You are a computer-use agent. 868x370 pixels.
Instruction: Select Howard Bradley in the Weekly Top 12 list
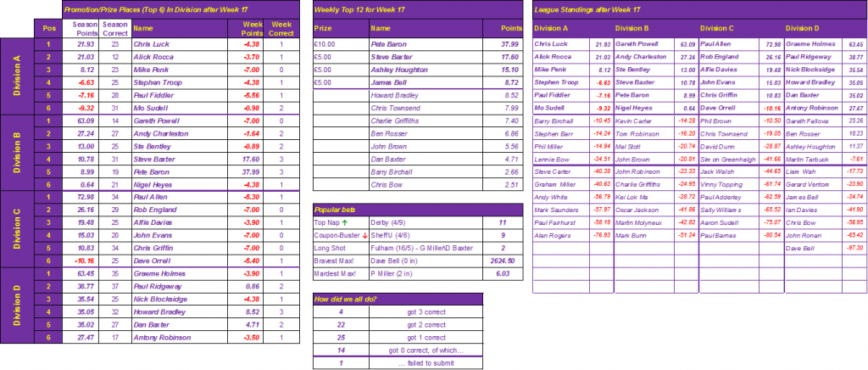click(395, 95)
